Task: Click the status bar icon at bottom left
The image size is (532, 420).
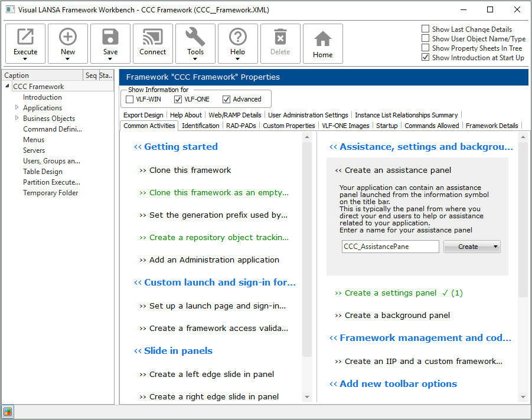Action: point(8,412)
